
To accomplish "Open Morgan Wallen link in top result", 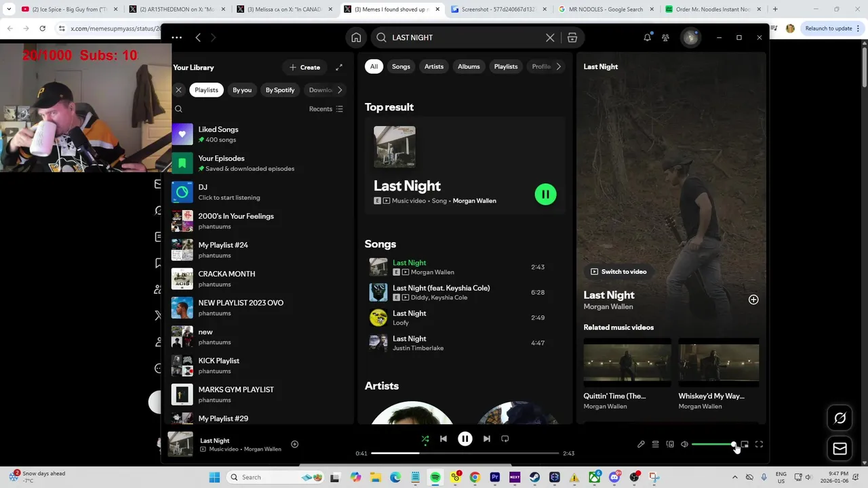I will coord(475,201).
